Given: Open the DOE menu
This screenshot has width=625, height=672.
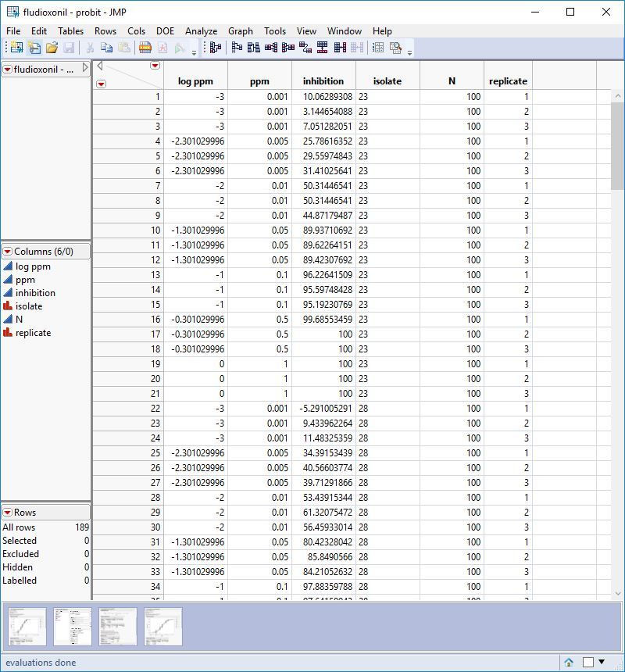Looking at the screenshot, I should coord(166,30).
